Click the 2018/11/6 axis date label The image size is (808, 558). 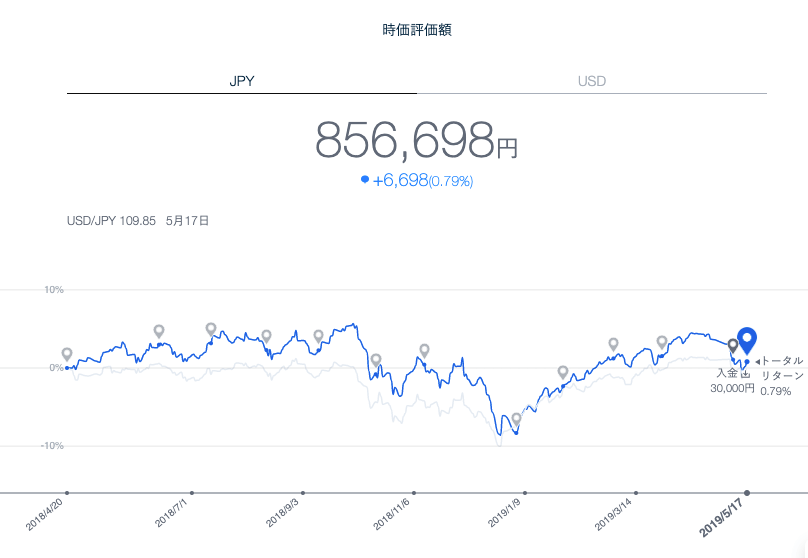[x=394, y=512]
